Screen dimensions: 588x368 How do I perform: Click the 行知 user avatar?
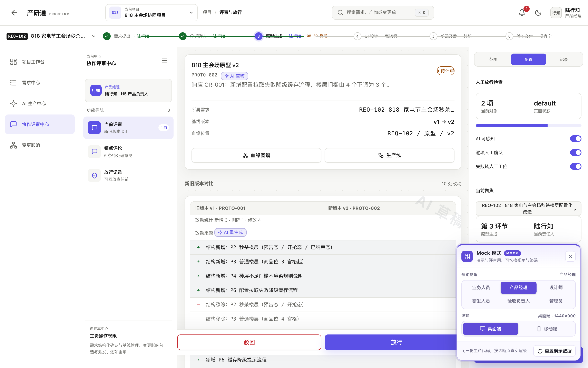tap(556, 13)
